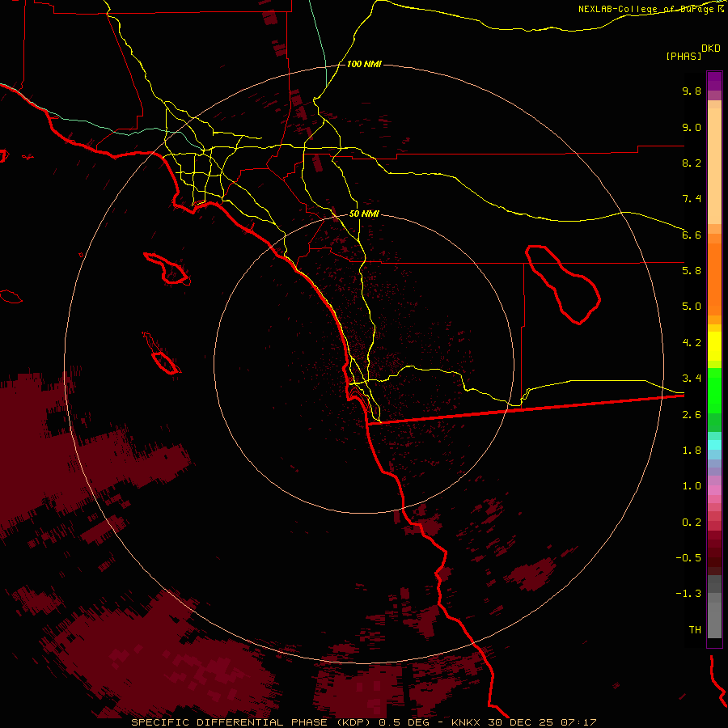728x728 pixels.
Task: Pick the bright green segment of the color scale
Action: point(714,391)
